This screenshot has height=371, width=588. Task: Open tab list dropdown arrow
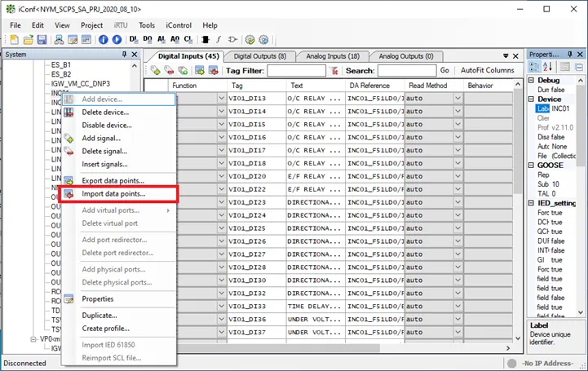pos(506,55)
